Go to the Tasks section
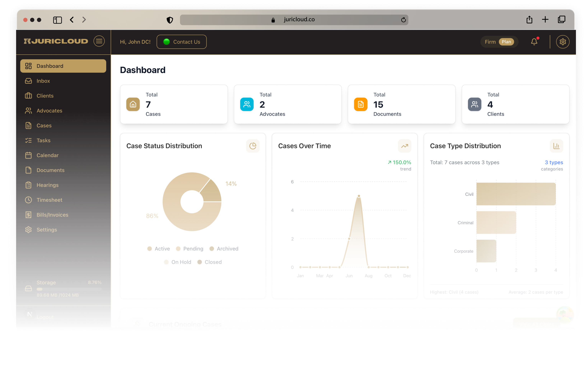 (x=43, y=140)
